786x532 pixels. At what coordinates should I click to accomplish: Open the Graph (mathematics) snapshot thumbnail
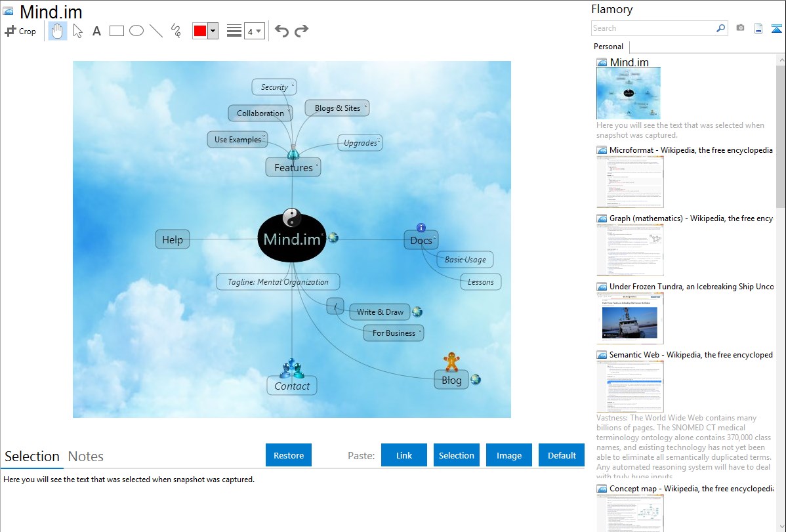pyautogui.click(x=630, y=250)
